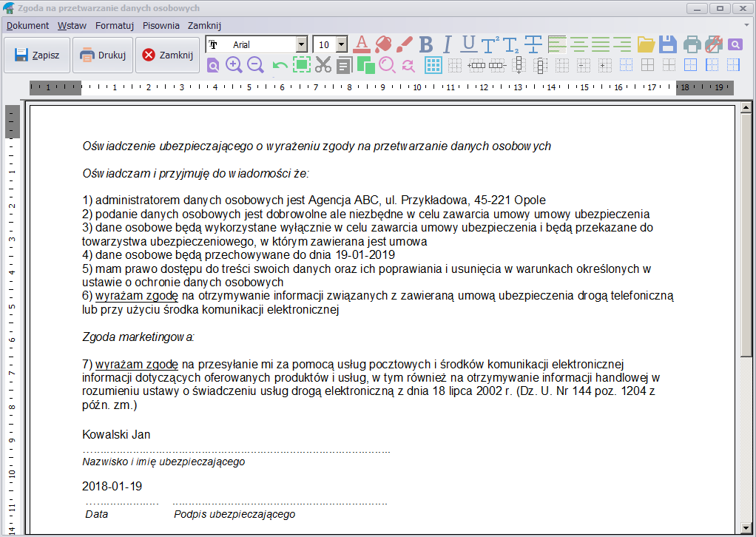Click the vertical scrollbar thumb
This screenshot has width=756, height=537.
[x=746, y=235]
